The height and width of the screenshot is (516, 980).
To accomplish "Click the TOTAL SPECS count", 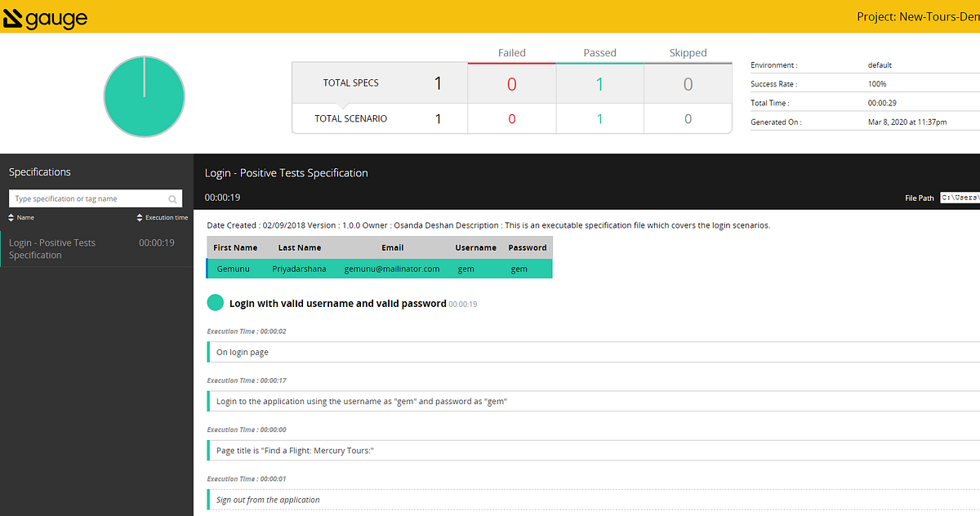I will point(438,82).
